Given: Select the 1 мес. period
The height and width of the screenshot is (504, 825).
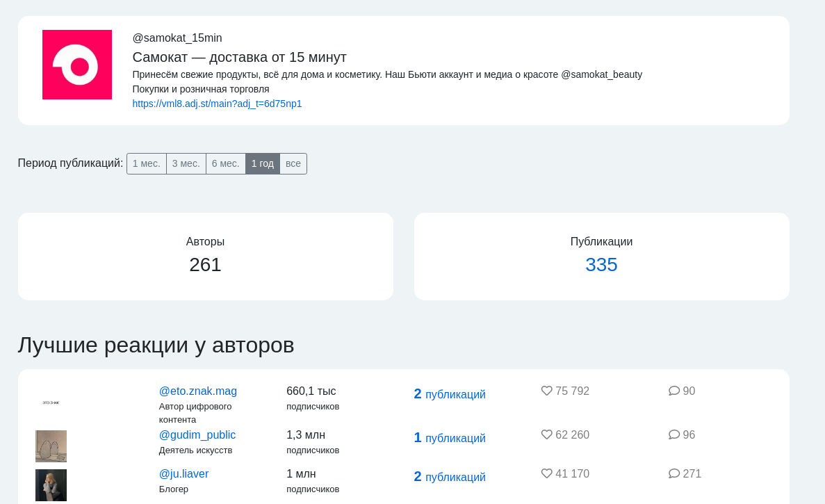Looking at the screenshot, I should pos(146,163).
